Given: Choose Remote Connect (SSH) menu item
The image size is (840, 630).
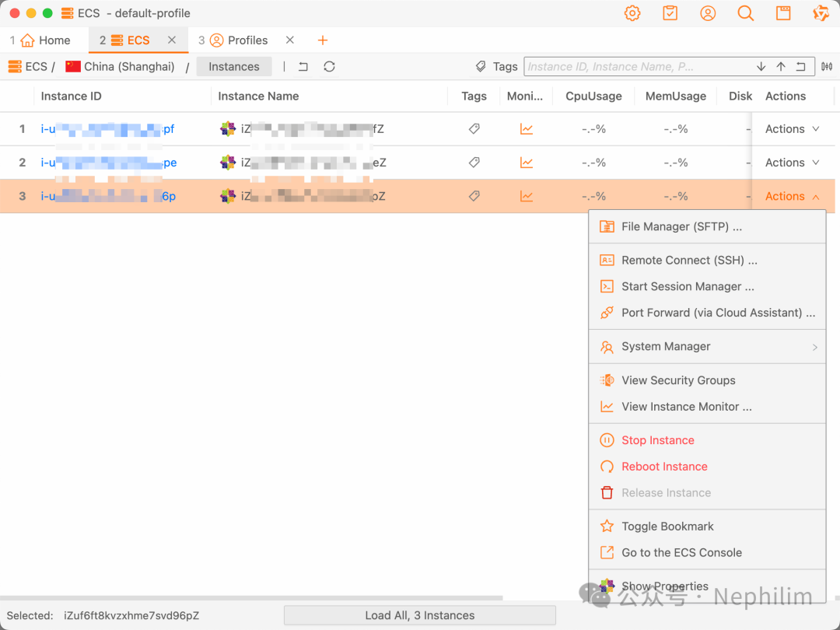Looking at the screenshot, I should (x=707, y=261).
